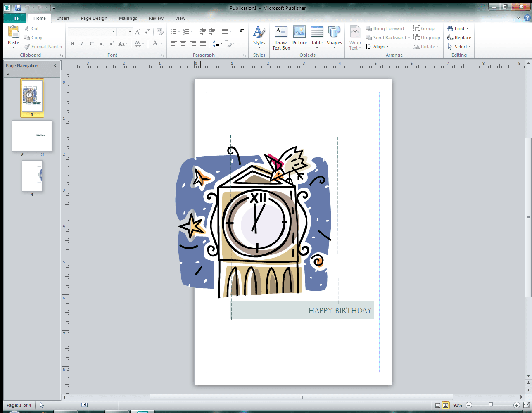Toggle bold formatting
This screenshot has width=532, height=413.
72,44
